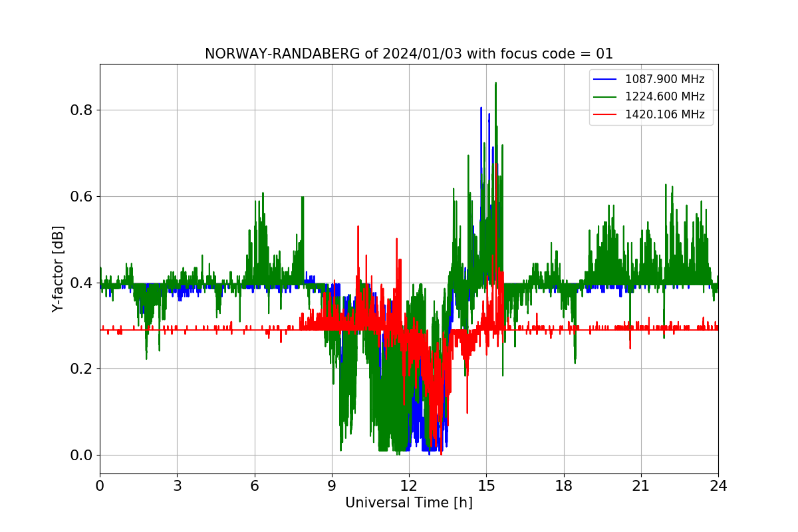Click the 1087.900 MHz legend label
Screen dimensions: 798x532
click(x=664, y=80)
